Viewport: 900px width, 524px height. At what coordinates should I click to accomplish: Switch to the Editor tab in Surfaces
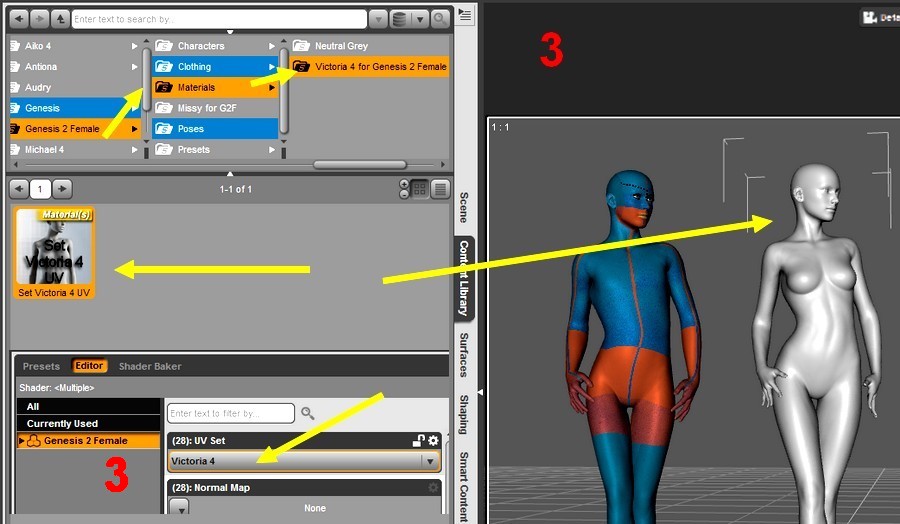(89, 366)
